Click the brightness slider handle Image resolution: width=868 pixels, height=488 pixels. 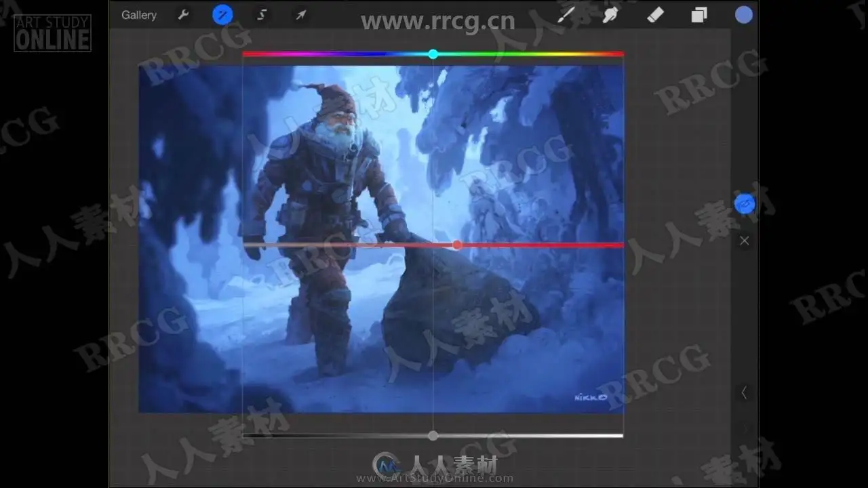433,436
